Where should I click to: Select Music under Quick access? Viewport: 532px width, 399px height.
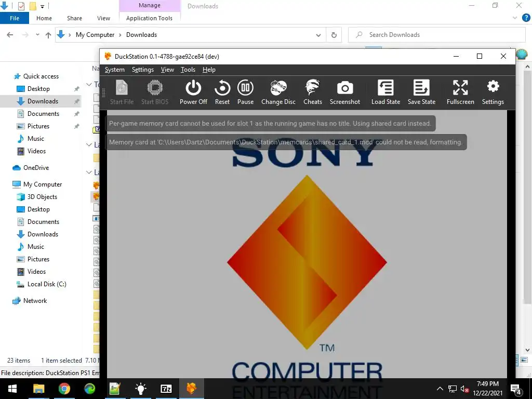36,138
